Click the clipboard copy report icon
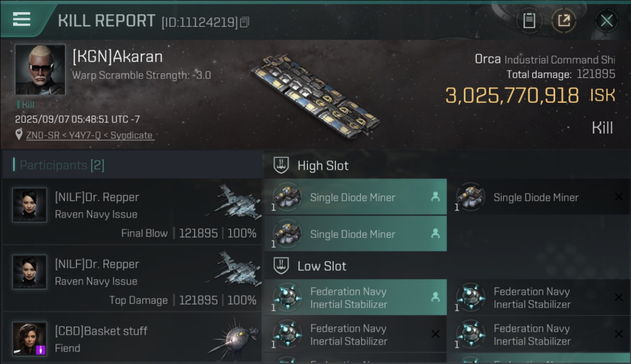Screen dimensions: 631x364 tap(529, 20)
